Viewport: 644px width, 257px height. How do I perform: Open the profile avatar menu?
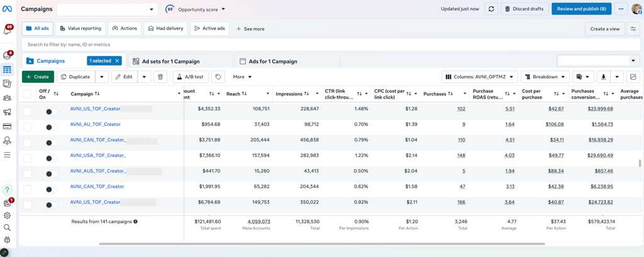click(636, 9)
